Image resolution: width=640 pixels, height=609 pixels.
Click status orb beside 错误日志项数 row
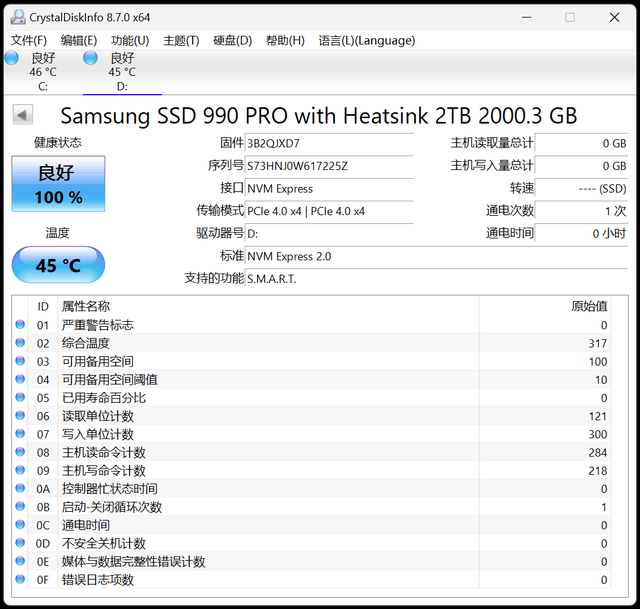click(x=21, y=580)
